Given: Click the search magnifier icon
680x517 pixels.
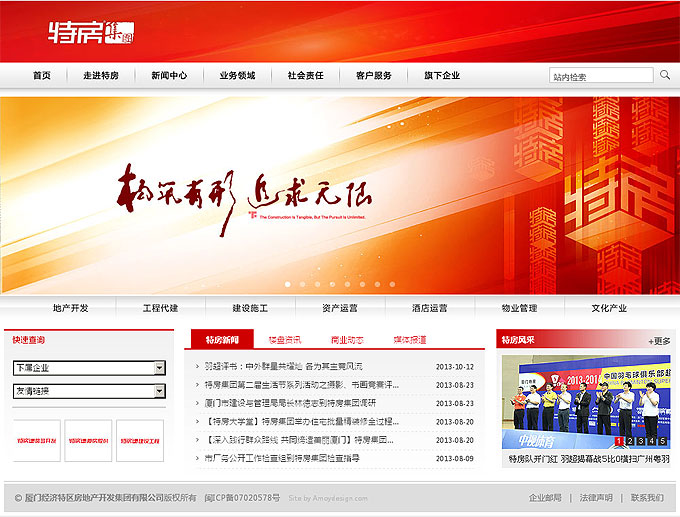Looking at the screenshot, I should click(665, 75).
